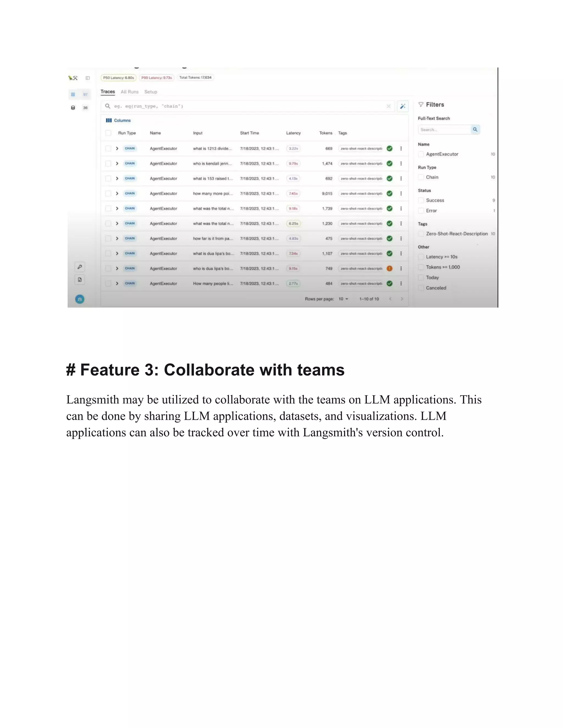Sort by the Start Time column header
The image size is (563, 728).
point(250,133)
